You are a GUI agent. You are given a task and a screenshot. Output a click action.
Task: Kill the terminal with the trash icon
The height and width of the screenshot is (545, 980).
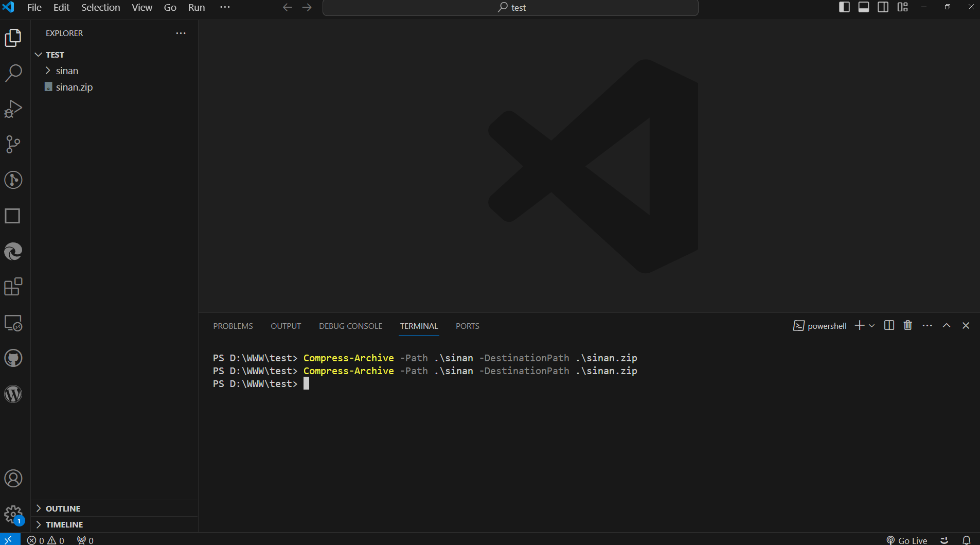tap(907, 325)
